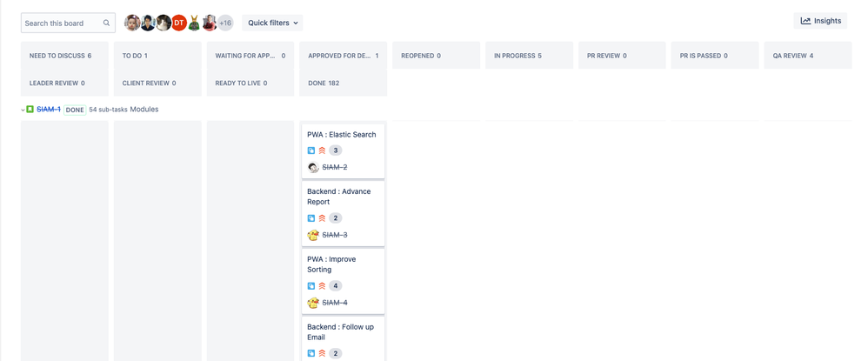Click subtask type icon on Elastic Search card
The height and width of the screenshot is (361, 868).
tap(311, 150)
